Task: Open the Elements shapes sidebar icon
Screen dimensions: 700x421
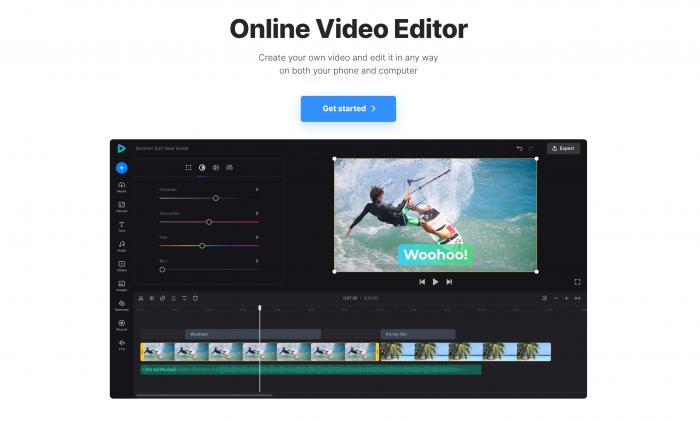Action: point(121,305)
